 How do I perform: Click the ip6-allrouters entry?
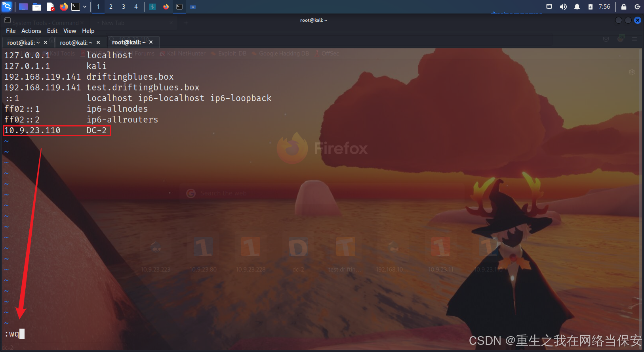tap(122, 120)
